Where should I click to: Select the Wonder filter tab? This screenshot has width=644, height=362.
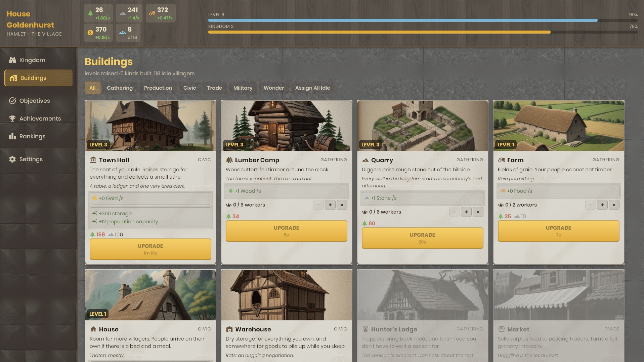[274, 88]
